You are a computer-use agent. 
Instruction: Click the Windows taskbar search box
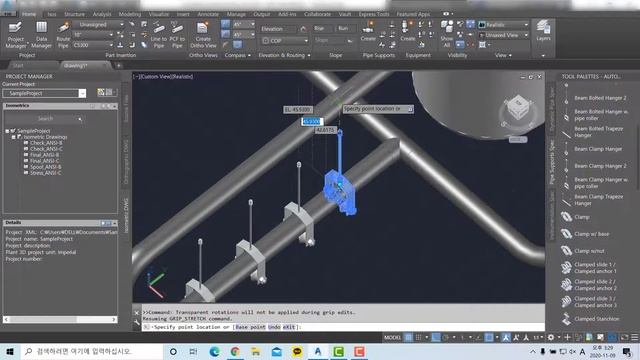91,351
